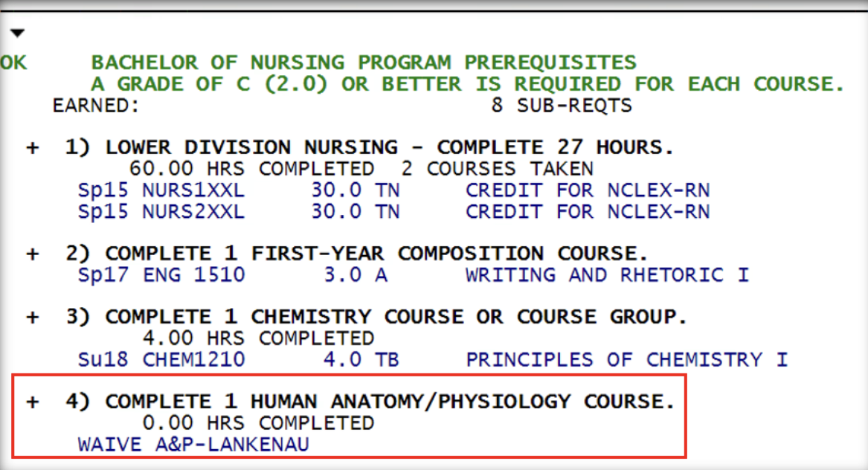Toggle the Human Anatomy/Physiology plus sign

pyautogui.click(x=33, y=402)
